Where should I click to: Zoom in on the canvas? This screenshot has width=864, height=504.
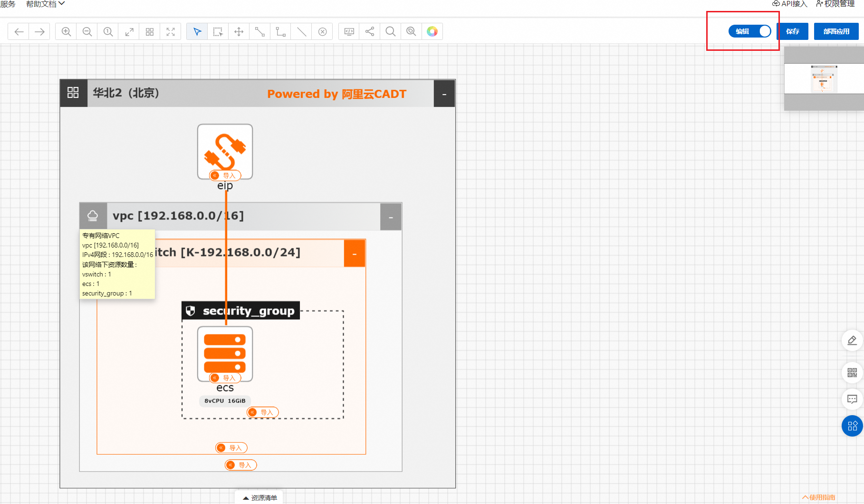67,32
